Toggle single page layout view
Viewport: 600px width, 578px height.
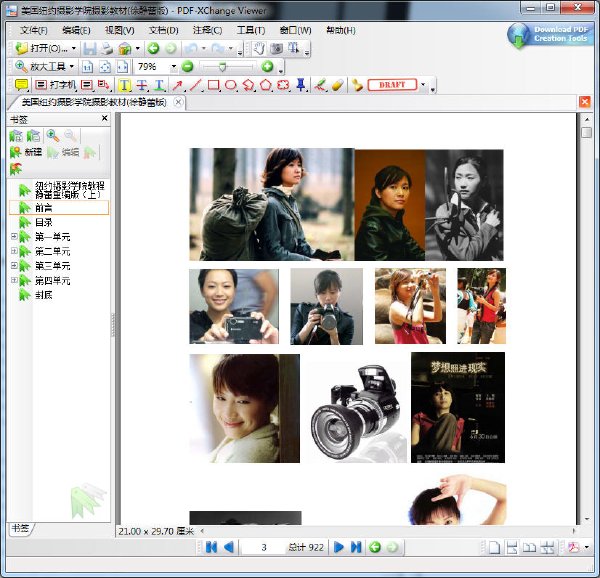pos(494,547)
